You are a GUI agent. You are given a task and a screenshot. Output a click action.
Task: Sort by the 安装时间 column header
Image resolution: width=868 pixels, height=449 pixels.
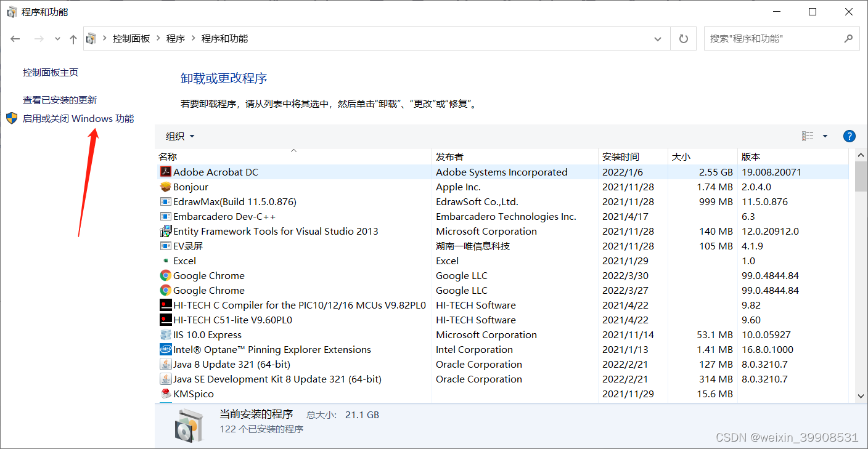click(x=633, y=156)
